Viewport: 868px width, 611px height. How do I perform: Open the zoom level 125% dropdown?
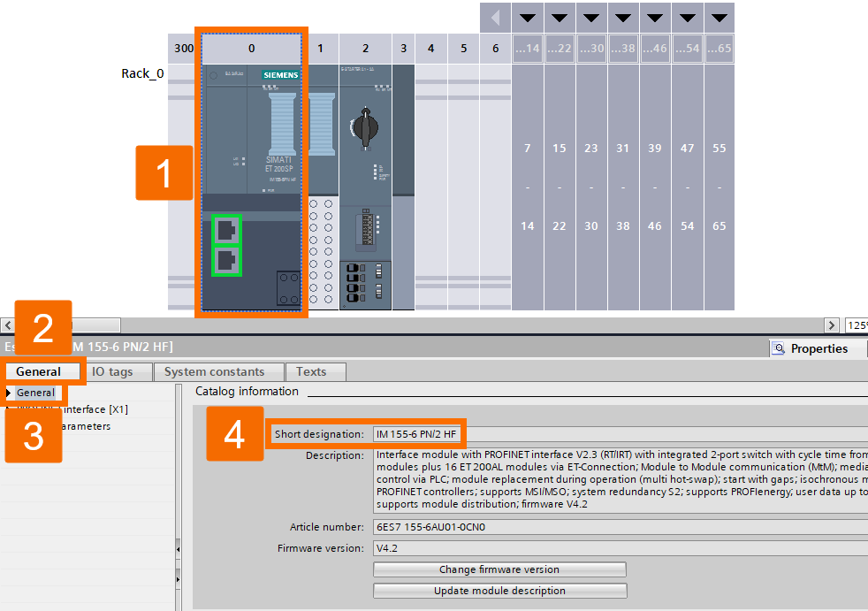click(857, 325)
